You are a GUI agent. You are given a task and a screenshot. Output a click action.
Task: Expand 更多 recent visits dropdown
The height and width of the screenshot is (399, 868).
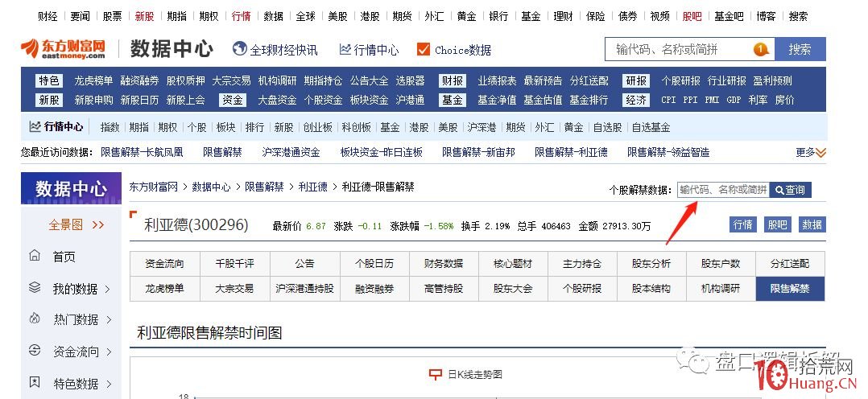click(810, 152)
